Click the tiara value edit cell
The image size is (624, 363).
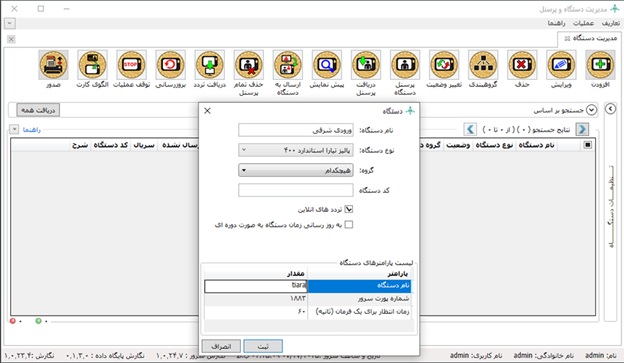point(256,286)
